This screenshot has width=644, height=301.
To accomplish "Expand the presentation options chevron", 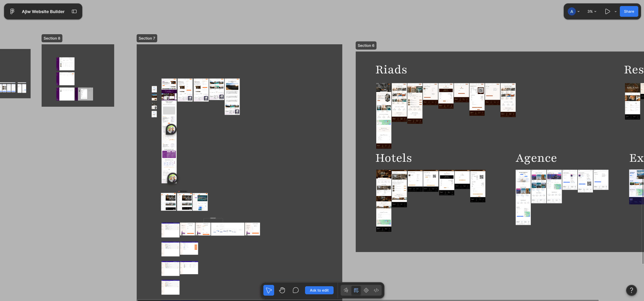I will pos(615,11).
